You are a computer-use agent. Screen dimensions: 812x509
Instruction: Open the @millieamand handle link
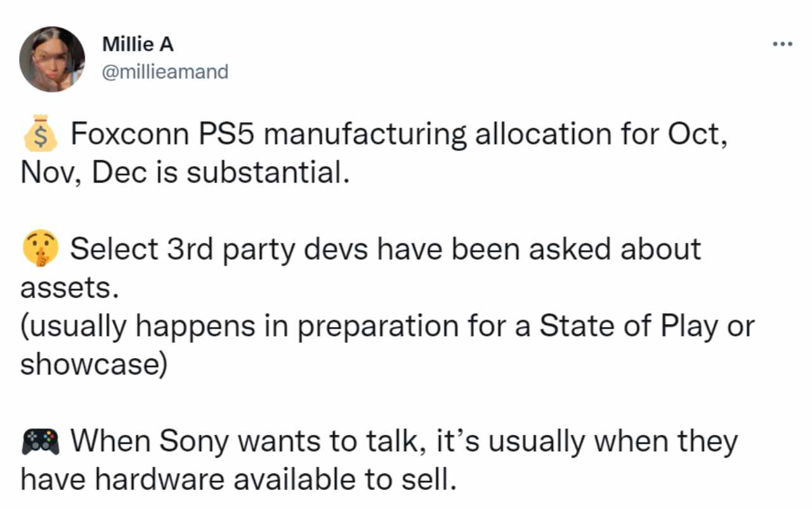click(165, 72)
